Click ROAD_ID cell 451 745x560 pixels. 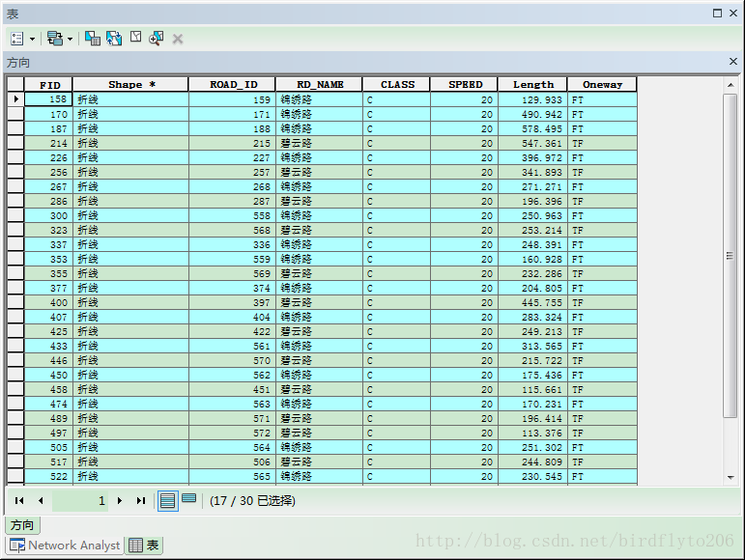point(232,389)
